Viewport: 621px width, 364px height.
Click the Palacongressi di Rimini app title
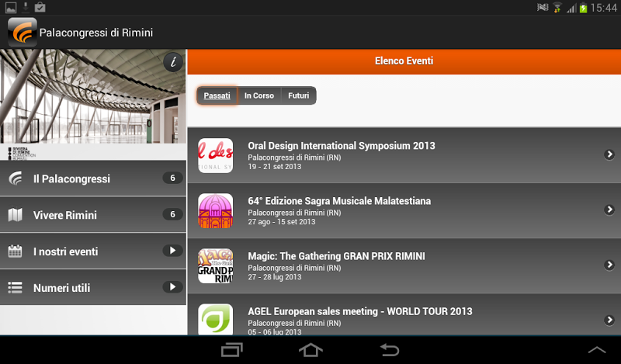tap(95, 33)
